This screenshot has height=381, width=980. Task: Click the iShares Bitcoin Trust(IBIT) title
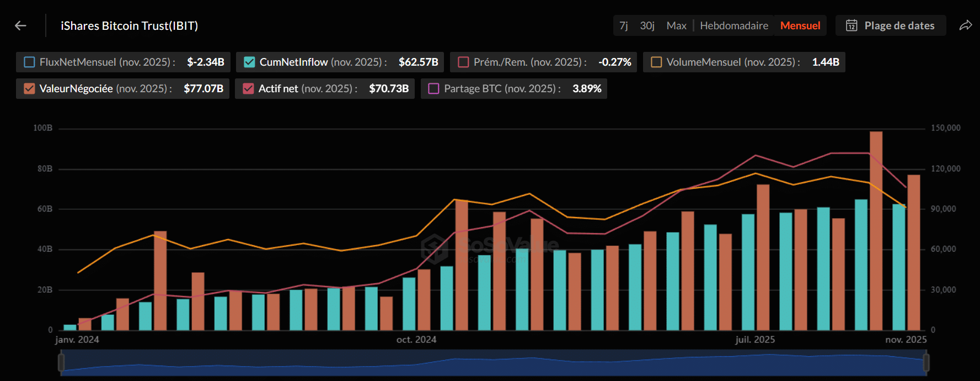point(129,25)
